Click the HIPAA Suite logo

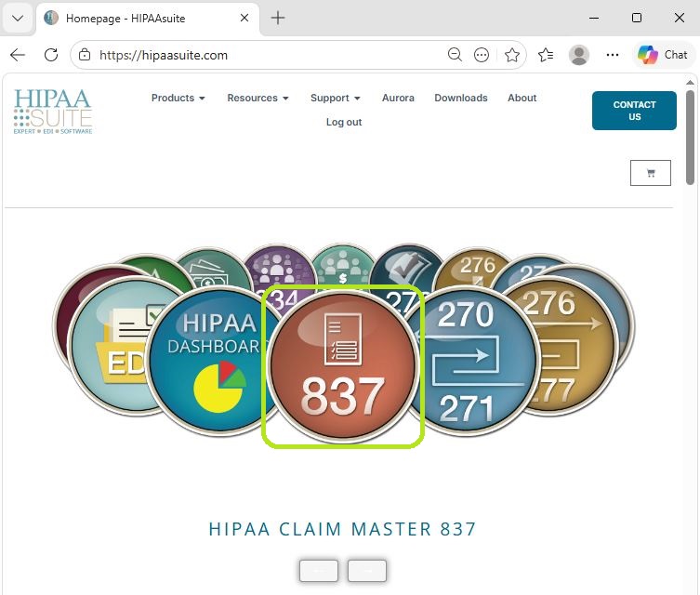point(53,112)
